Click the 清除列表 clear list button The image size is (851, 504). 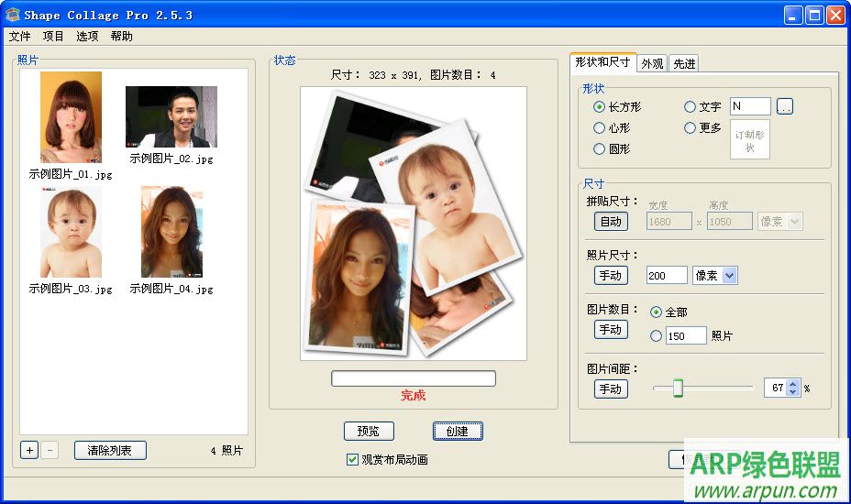pyautogui.click(x=110, y=450)
